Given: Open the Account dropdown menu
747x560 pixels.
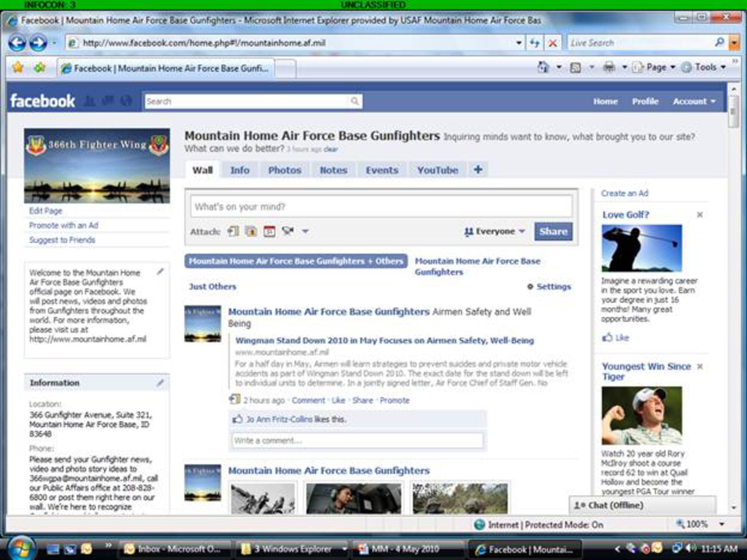Looking at the screenshot, I should (694, 101).
